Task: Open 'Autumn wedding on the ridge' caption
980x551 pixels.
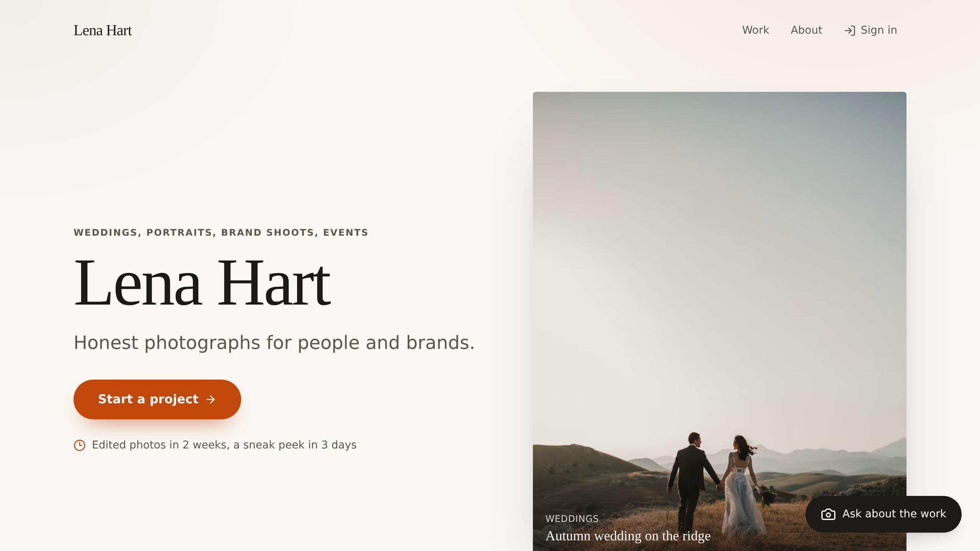Action: [x=628, y=536]
